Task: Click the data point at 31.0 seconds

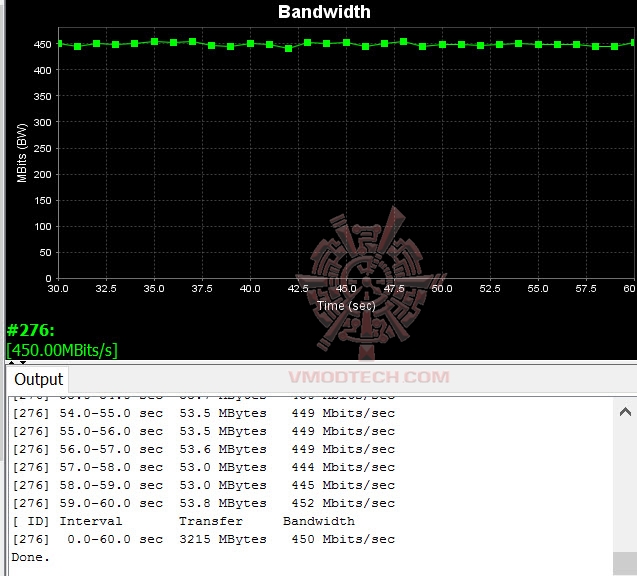Action: pyautogui.click(x=78, y=46)
